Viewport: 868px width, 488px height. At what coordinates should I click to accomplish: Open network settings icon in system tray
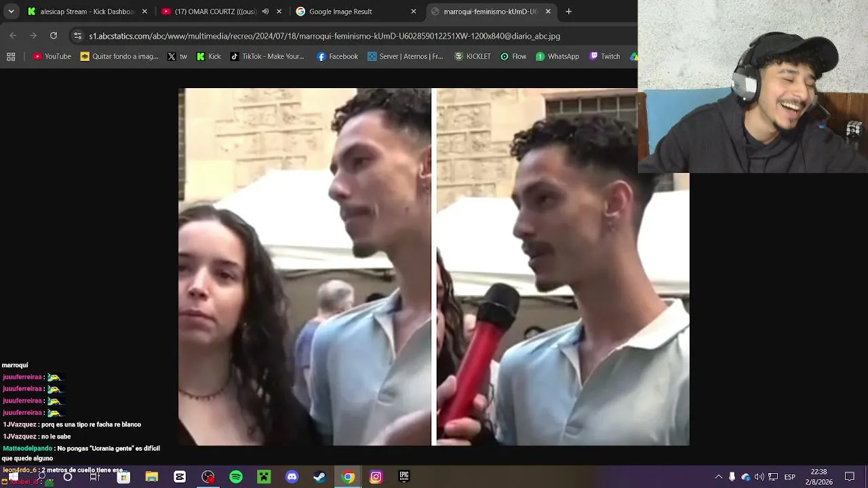[x=773, y=477]
